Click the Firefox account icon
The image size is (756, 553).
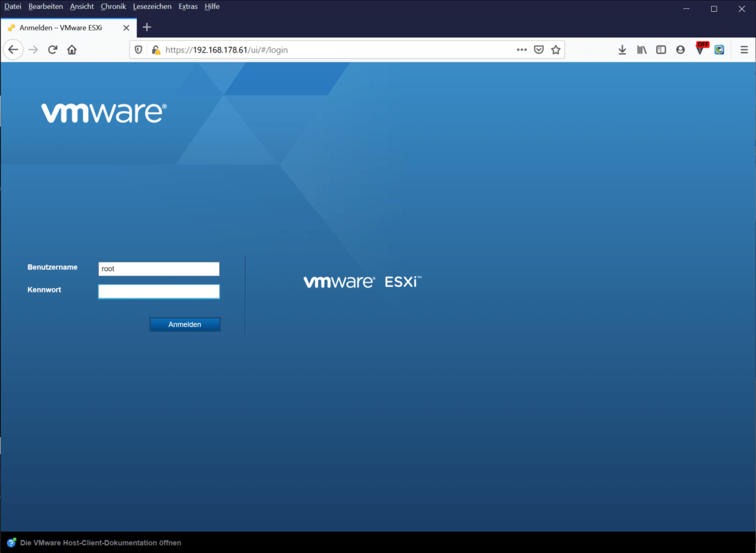point(680,49)
